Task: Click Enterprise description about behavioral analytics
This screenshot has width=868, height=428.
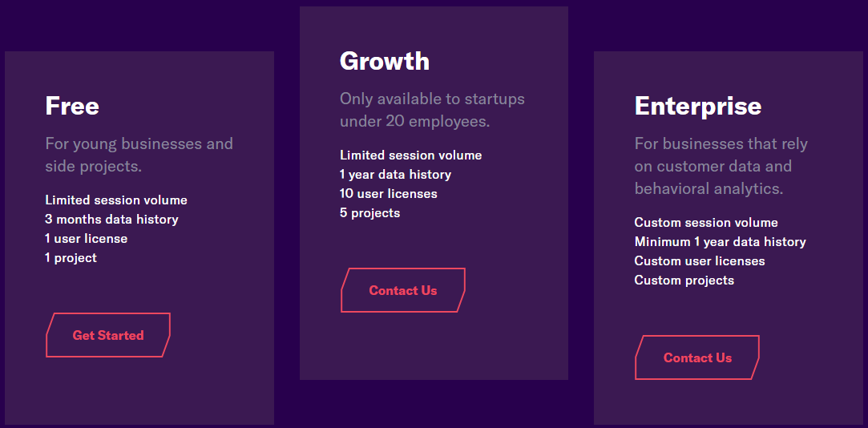Action: (721, 166)
